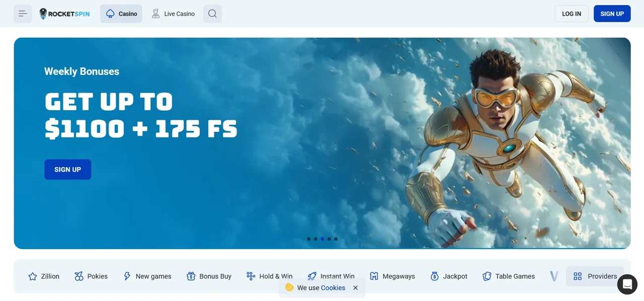
Task: Click the header SIGN UP button
Action: [x=612, y=14]
